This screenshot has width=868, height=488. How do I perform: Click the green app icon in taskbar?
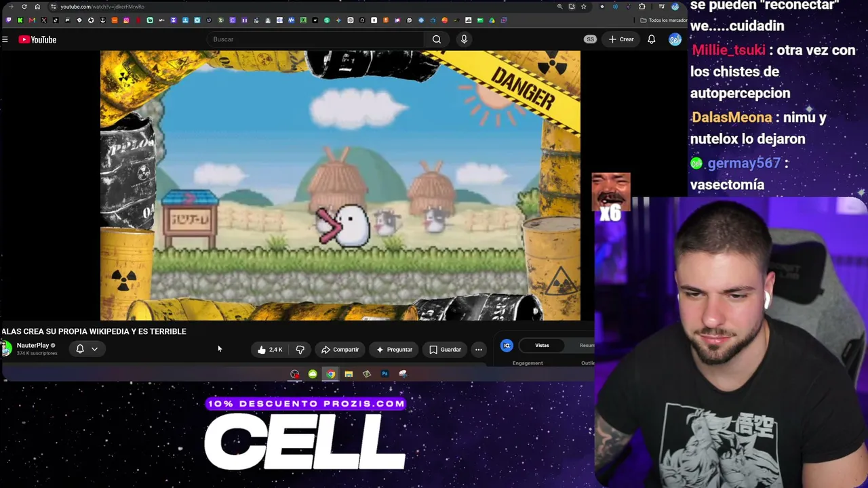pos(313,374)
